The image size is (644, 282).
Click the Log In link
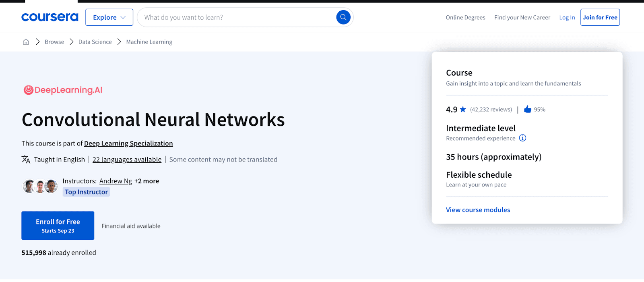tap(567, 17)
